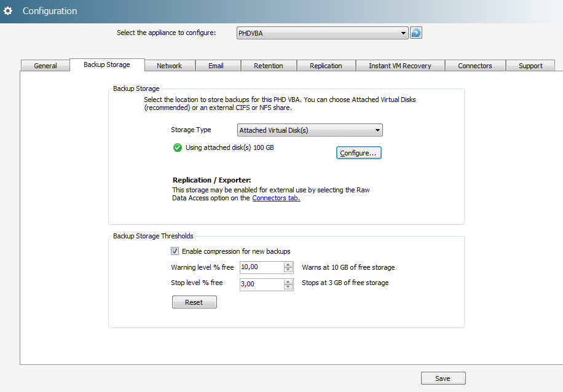Open the appliance selection dropdown

403,33
